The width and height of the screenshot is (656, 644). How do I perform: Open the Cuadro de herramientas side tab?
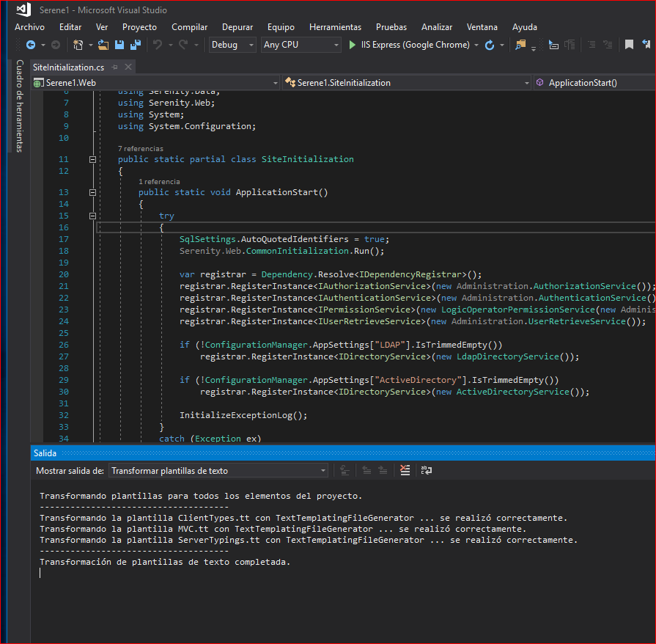pos(20,106)
